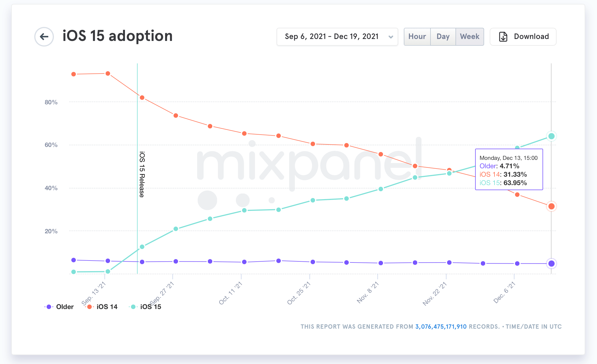Toggle the Older series label in legend
Screen dimensions: 597x364
(x=65, y=307)
